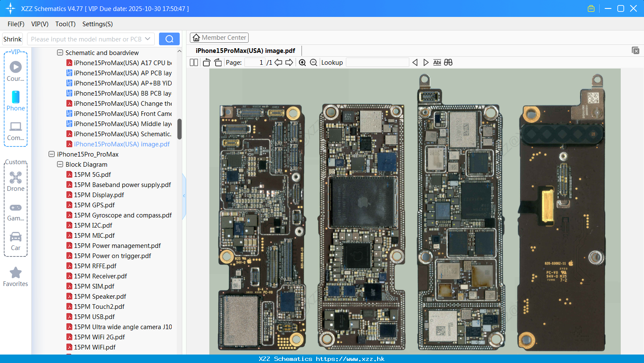Open 15PM Power on trigger.pdf
Viewport: 644px width, 363px height.
pyautogui.click(x=109, y=256)
